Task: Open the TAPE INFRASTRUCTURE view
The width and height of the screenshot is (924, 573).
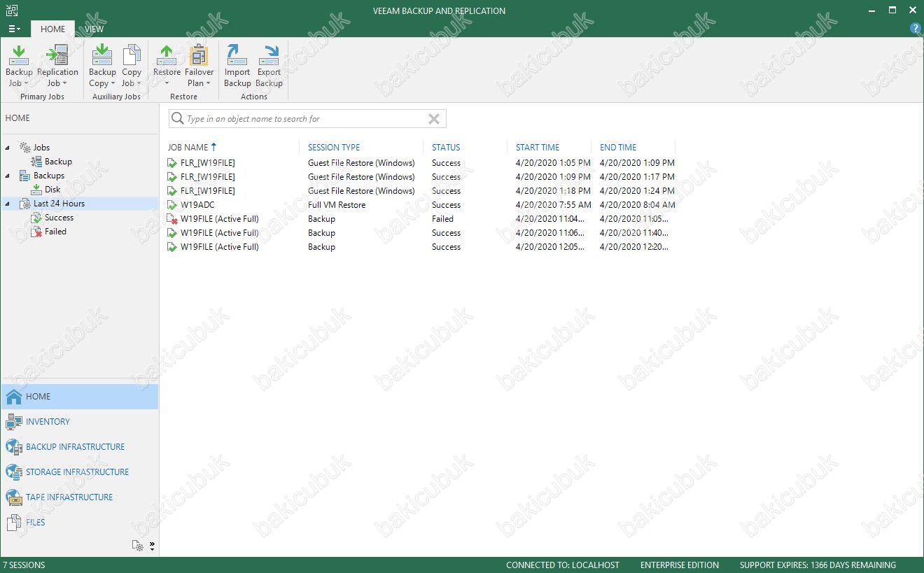Action: pyautogui.click(x=80, y=497)
